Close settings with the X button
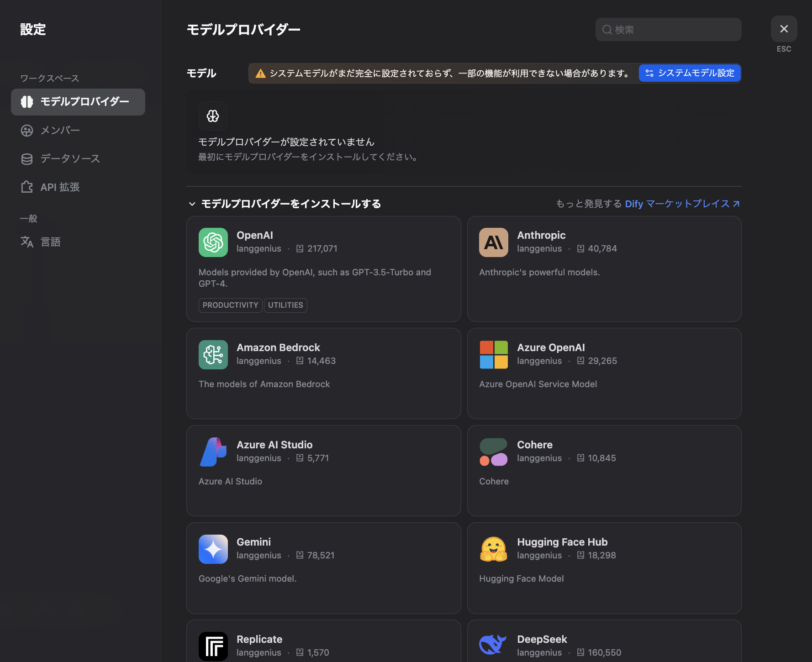This screenshot has height=662, width=812. [784, 29]
